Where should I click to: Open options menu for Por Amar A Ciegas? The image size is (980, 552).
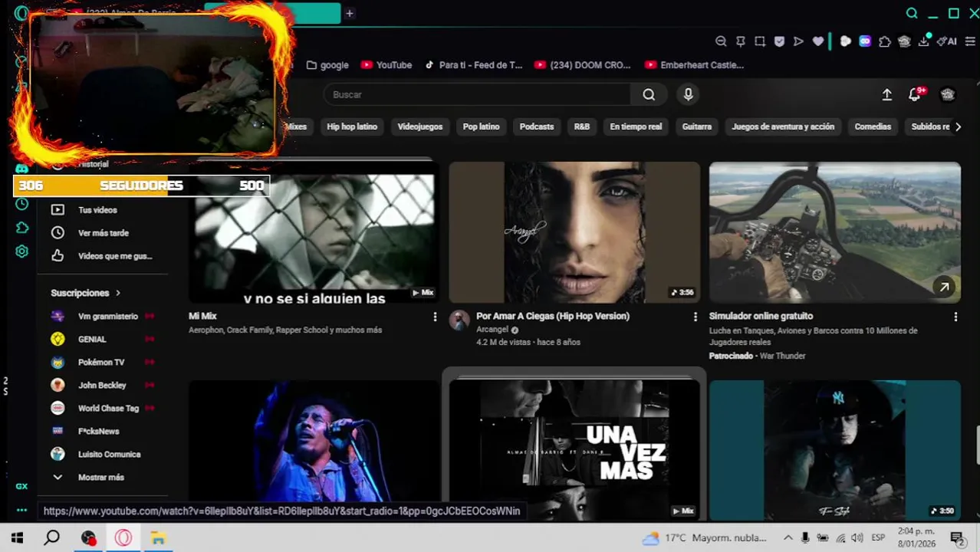pos(696,317)
